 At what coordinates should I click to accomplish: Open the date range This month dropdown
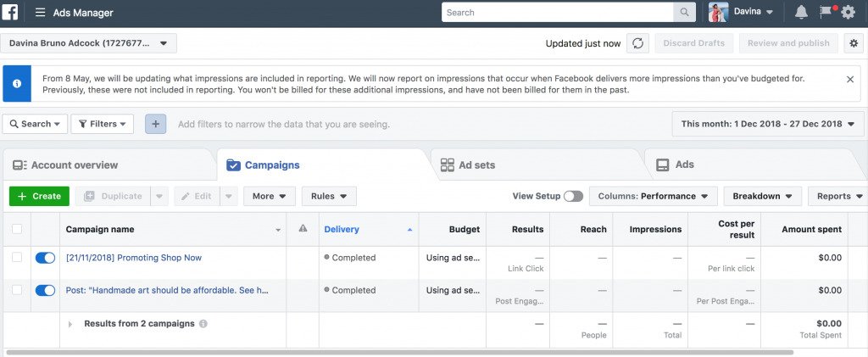coord(768,124)
